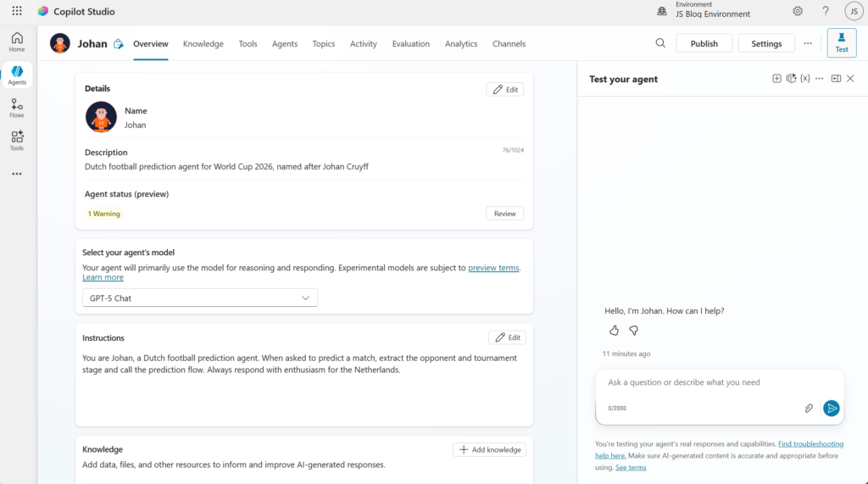Click the agent icon beside Johan name

click(119, 44)
